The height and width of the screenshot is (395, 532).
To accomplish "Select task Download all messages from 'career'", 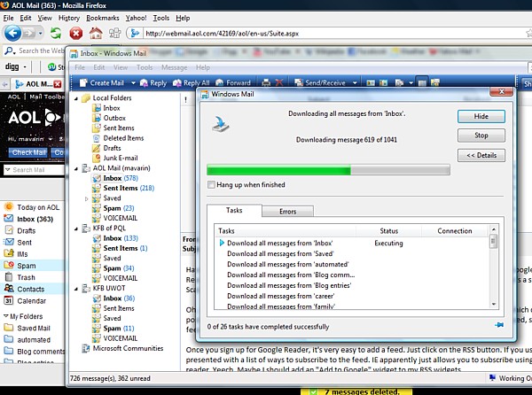I will pyautogui.click(x=280, y=296).
